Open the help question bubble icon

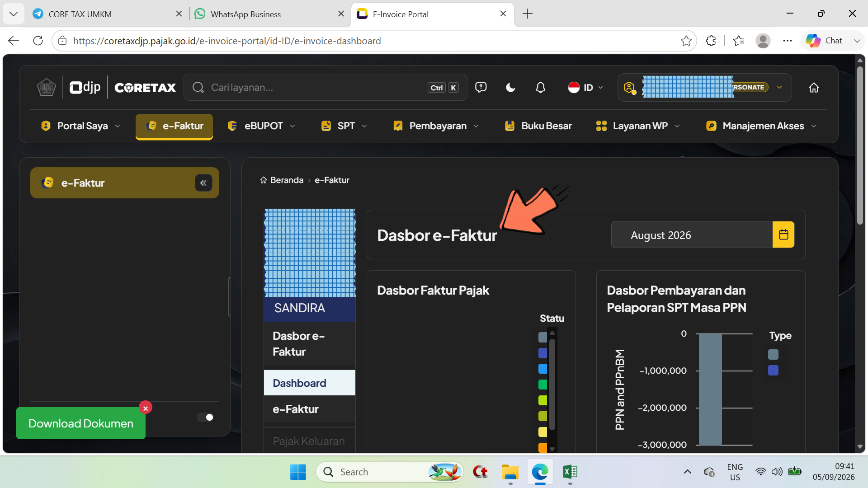tap(481, 87)
